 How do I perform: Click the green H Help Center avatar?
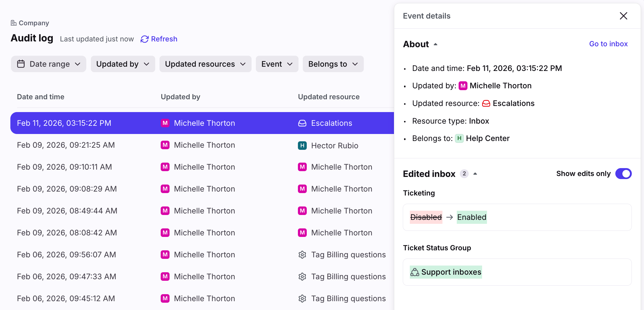459,139
